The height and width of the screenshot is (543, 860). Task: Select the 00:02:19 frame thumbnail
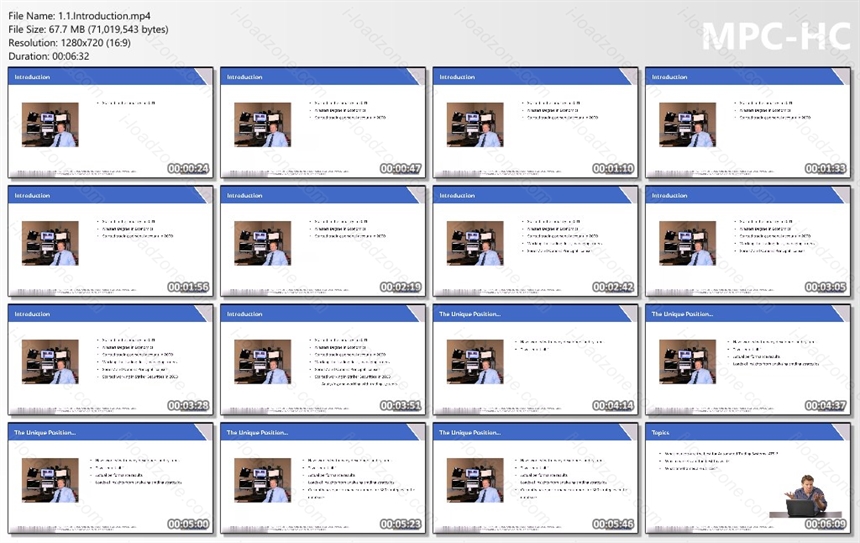(322, 241)
